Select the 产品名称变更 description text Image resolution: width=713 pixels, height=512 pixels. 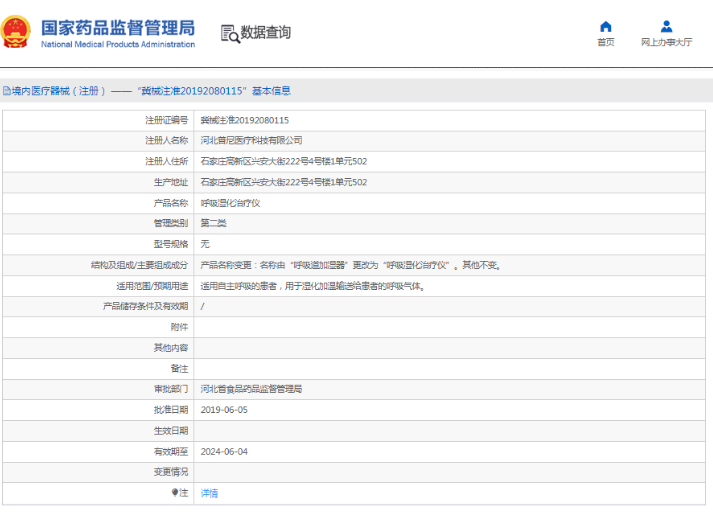(351, 265)
